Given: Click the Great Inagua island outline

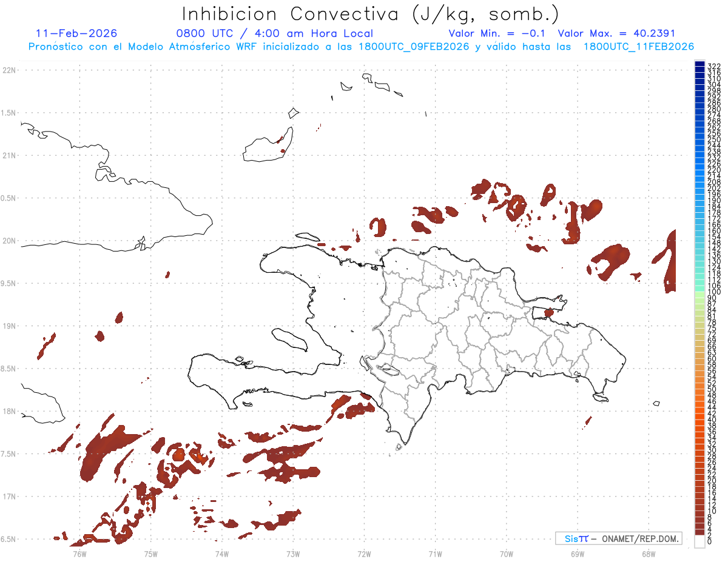Looking at the screenshot, I should pyautogui.click(x=268, y=145).
